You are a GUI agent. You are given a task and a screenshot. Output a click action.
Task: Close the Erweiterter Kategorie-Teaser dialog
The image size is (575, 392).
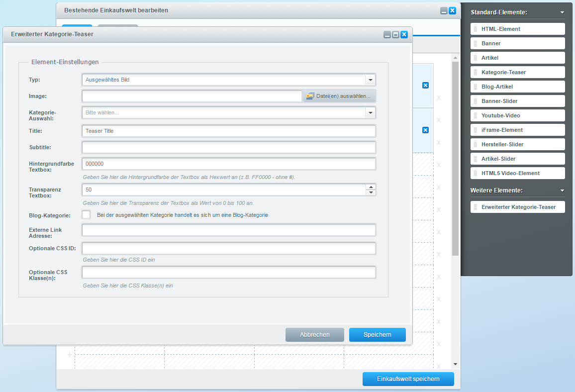(x=404, y=34)
